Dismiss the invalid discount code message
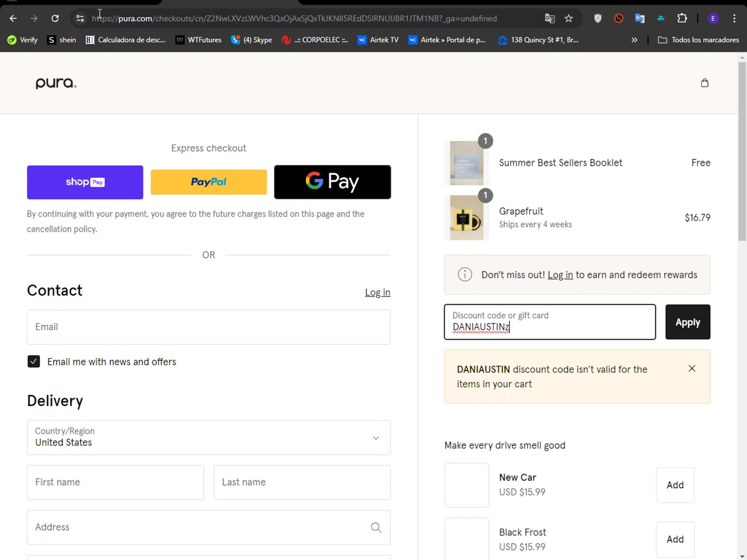This screenshot has width=747, height=560. tap(692, 369)
